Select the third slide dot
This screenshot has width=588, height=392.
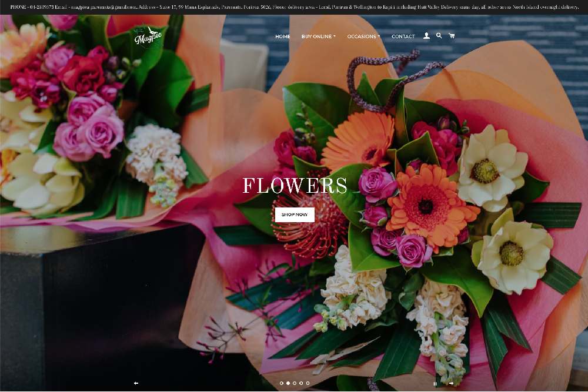coord(295,383)
